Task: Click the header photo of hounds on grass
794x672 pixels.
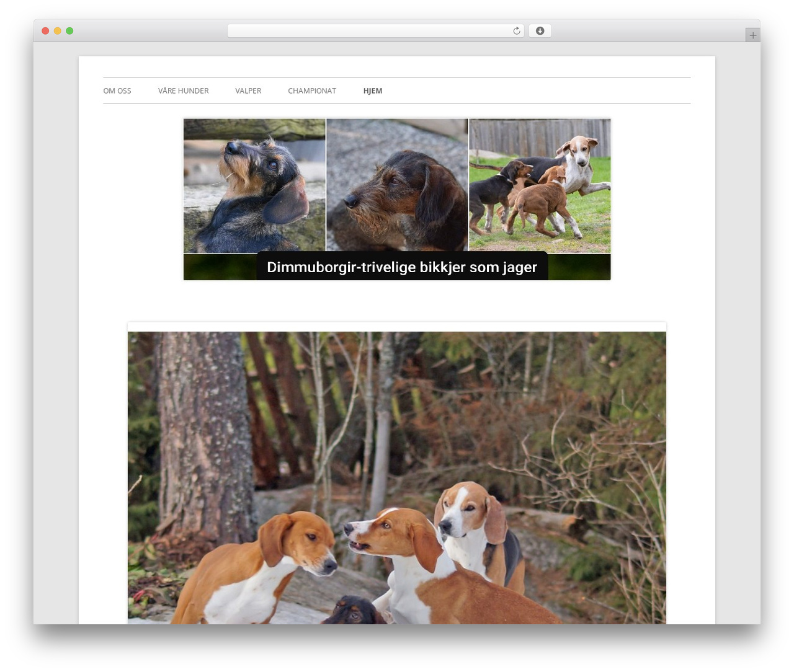Action: click(x=540, y=185)
